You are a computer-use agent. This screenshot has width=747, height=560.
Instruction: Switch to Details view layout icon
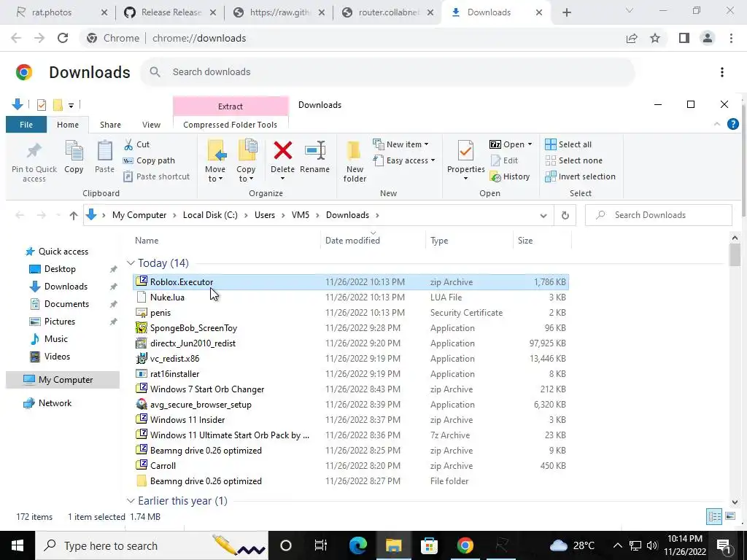[x=714, y=516]
